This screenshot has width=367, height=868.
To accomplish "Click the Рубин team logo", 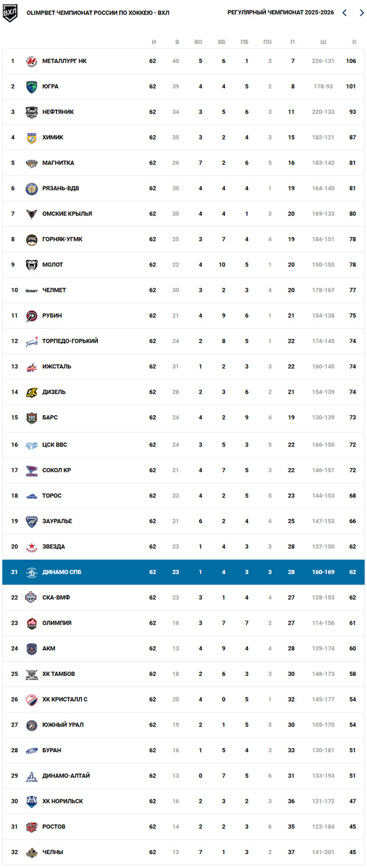I will click(x=31, y=316).
